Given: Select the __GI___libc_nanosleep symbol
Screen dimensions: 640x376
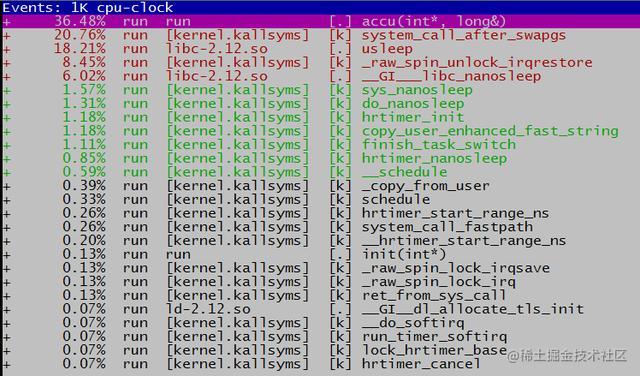Looking at the screenshot, I should point(451,76).
